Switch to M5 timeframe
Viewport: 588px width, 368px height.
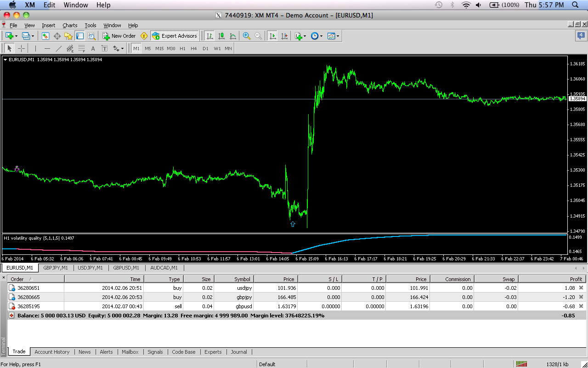147,48
